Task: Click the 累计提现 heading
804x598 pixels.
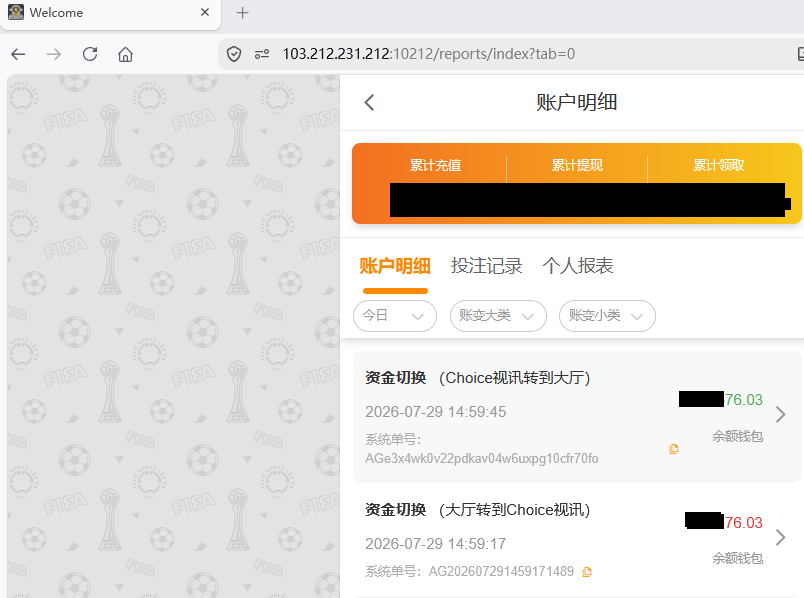Action: pos(577,165)
